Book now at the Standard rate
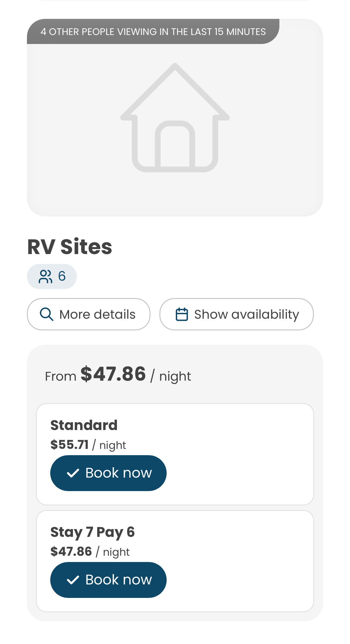The height and width of the screenshot is (644, 350). tap(108, 473)
